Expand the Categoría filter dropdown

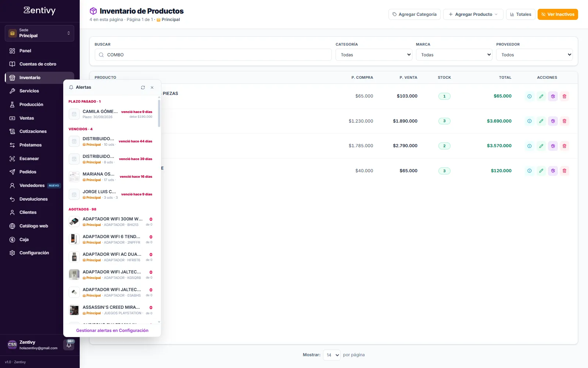coord(374,55)
